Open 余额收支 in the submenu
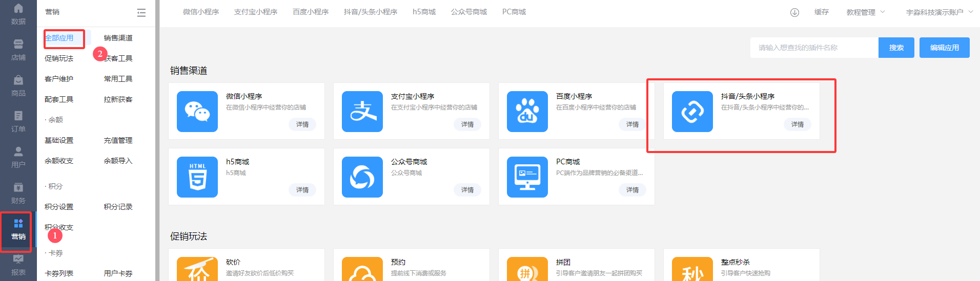The height and width of the screenshot is (281, 980). point(59,161)
